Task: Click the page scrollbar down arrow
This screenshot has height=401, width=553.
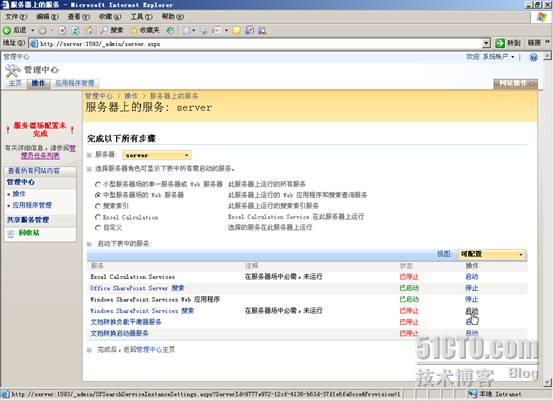Action: pos(548,382)
